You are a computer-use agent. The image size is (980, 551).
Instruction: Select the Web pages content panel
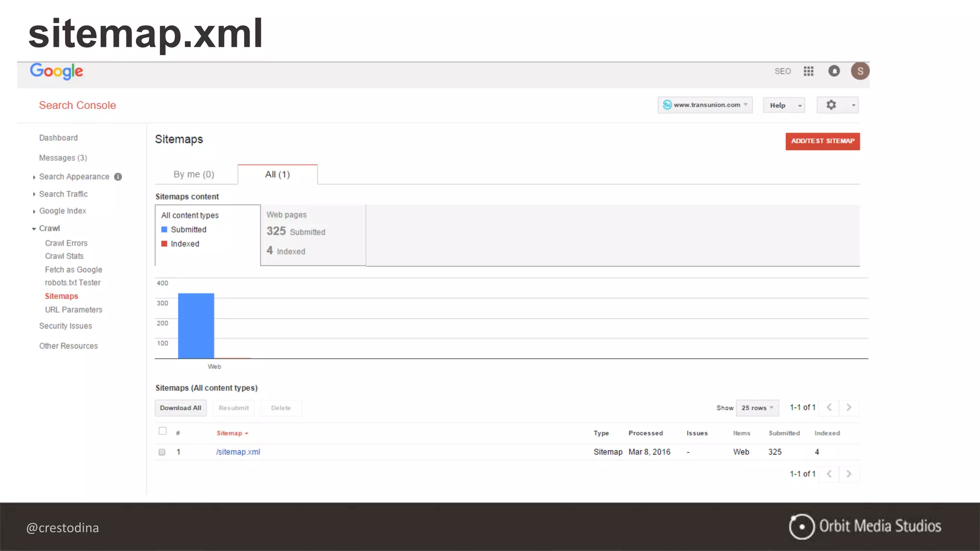pyautogui.click(x=313, y=235)
